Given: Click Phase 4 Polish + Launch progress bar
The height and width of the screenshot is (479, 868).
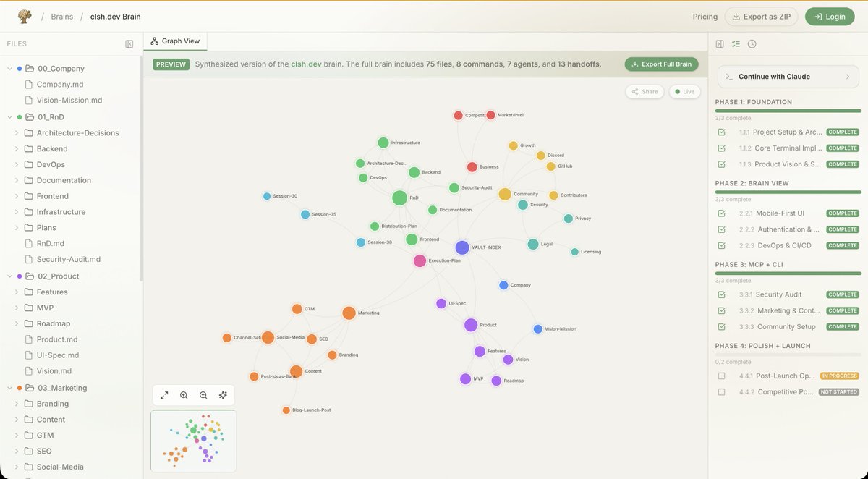Looking at the screenshot, I should 788,355.
